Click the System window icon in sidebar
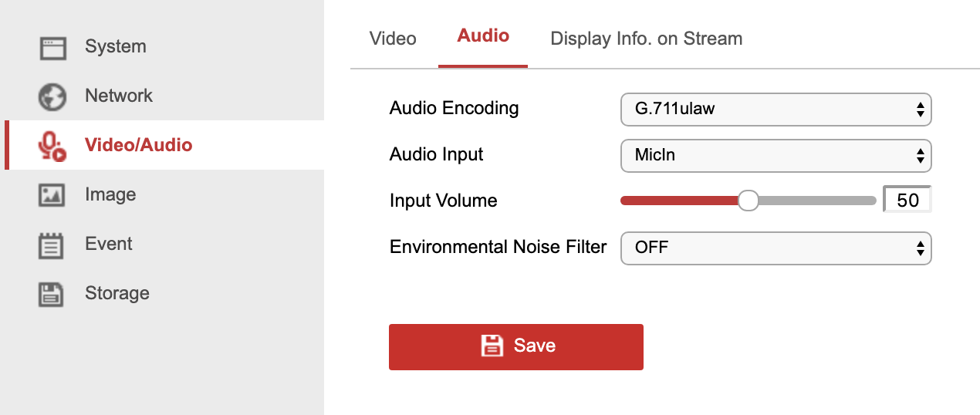The height and width of the screenshot is (415, 980). point(52,47)
